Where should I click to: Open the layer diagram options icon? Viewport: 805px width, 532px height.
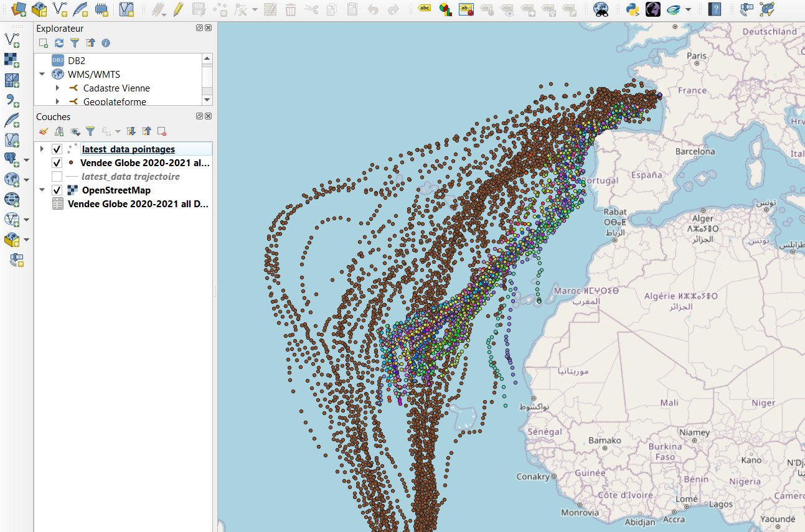click(x=445, y=9)
